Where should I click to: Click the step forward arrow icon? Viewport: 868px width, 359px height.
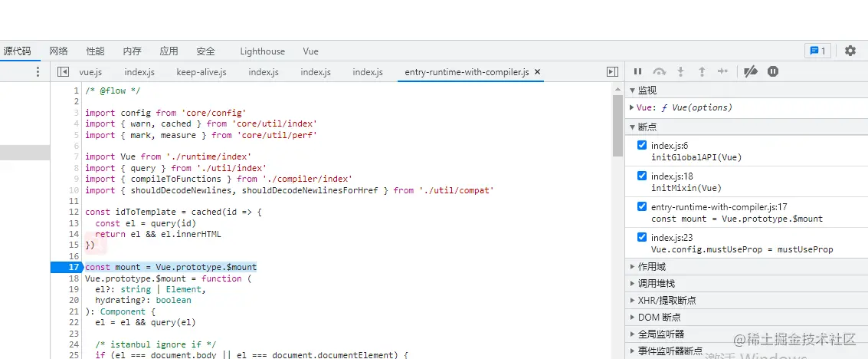pos(722,71)
